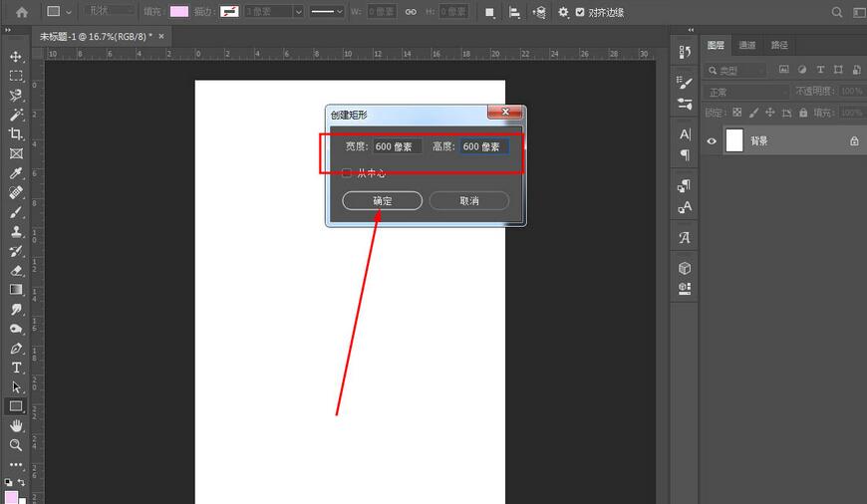Select the Zoom tool
This screenshot has width=867, height=504.
coord(16,445)
